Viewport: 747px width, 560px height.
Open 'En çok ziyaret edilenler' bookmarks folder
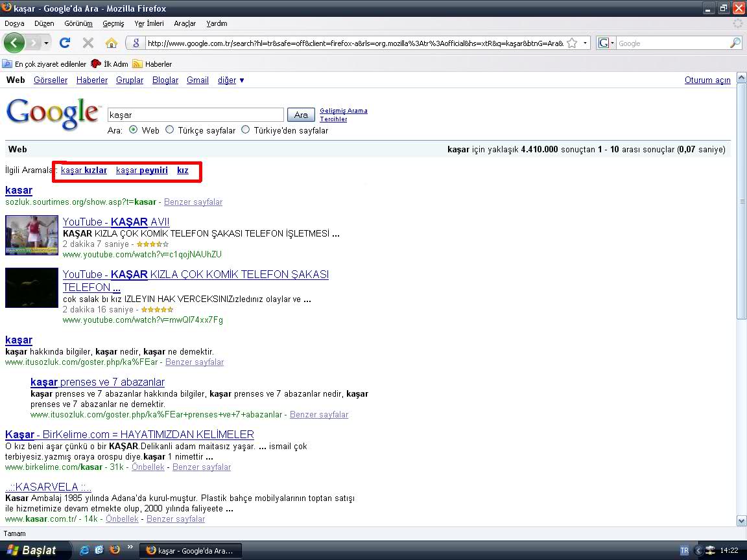pyautogui.click(x=45, y=64)
